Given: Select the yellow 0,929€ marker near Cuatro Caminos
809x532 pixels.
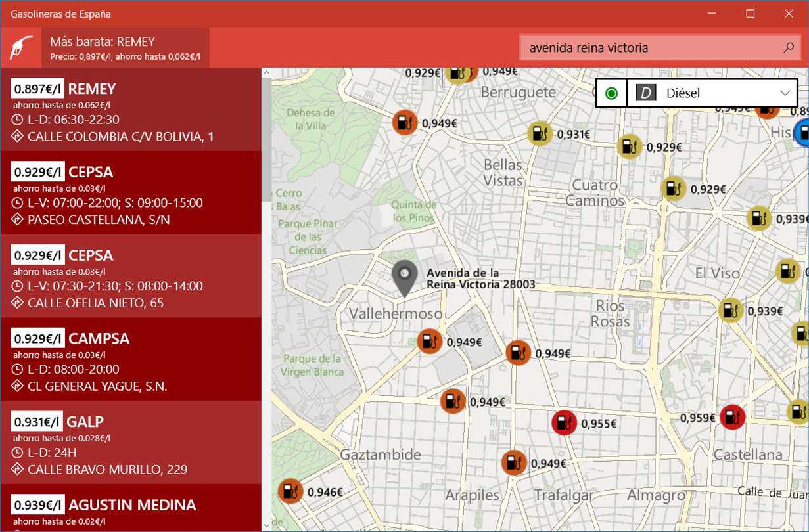Looking at the screenshot, I should pyautogui.click(x=673, y=189).
